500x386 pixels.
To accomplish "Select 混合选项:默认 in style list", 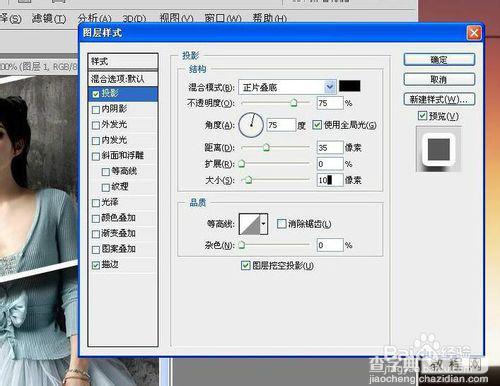I will (x=123, y=79).
